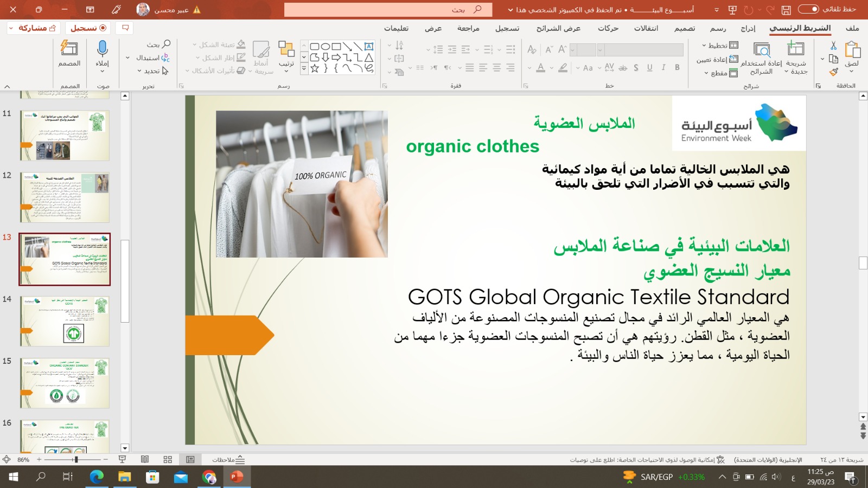The width and height of the screenshot is (868, 488).
Task: Select the oval shape in shapes gallery
Action: (x=325, y=47)
